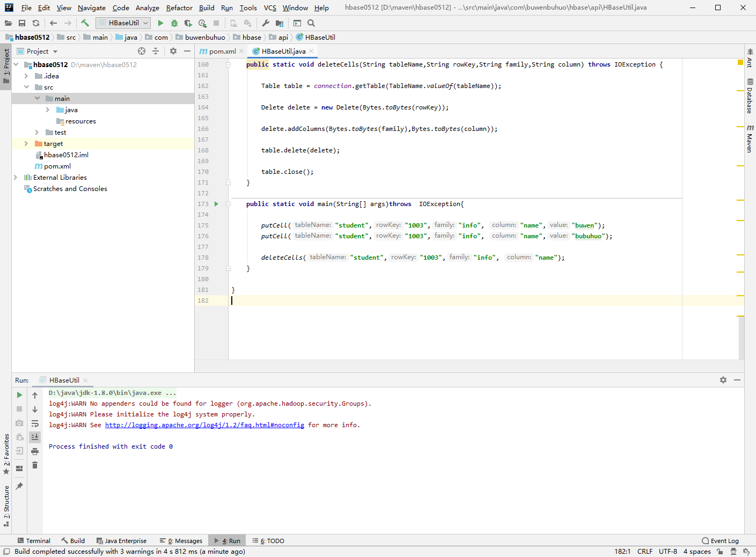This screenshot has height=557, width=756.
Task: Toggle soft-wrap in Run console
Action: tap(35, 423)
